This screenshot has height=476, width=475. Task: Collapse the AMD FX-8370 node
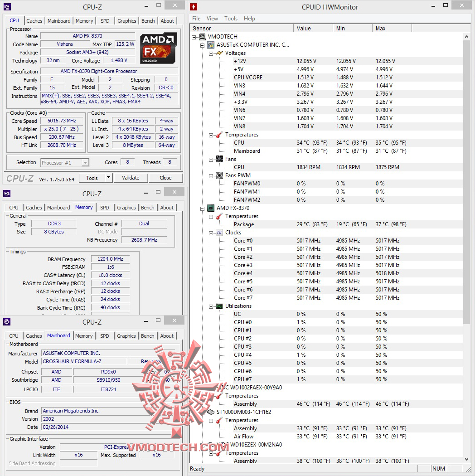203,208
